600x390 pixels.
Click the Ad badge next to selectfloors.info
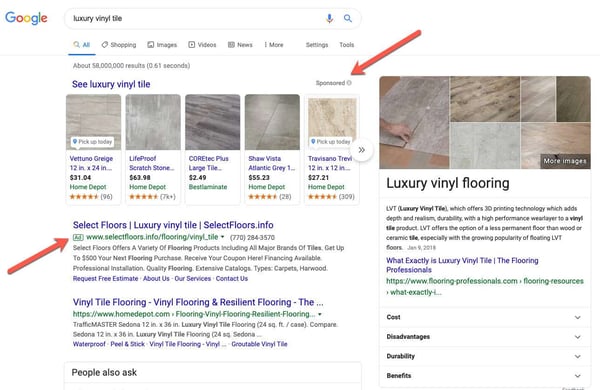tap(78, 237)
